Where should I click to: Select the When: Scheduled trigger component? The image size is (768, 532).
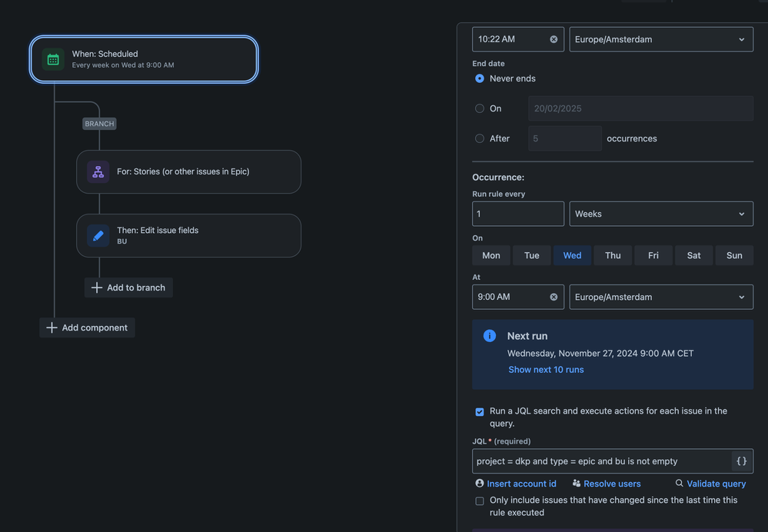(144, 59)
